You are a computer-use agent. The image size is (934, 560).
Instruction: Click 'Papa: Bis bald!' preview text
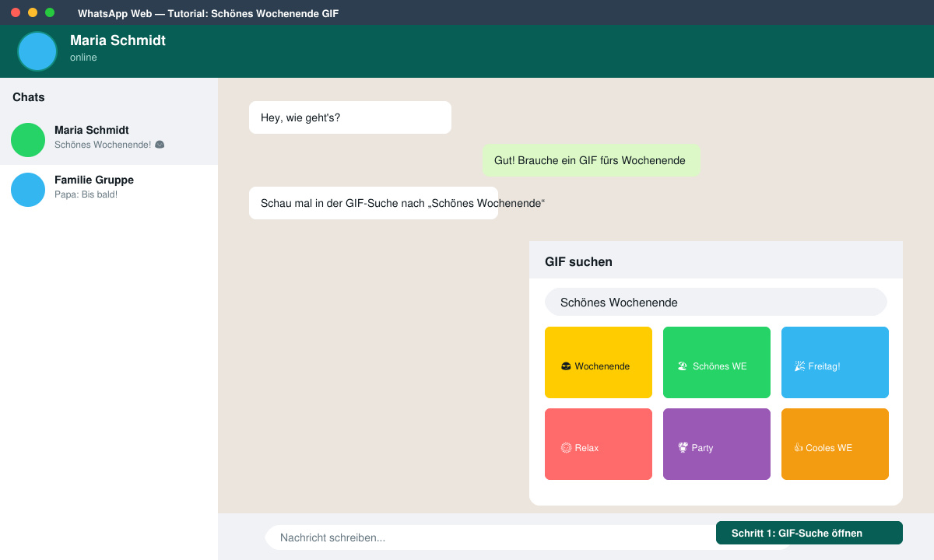(x=86, y=194)
